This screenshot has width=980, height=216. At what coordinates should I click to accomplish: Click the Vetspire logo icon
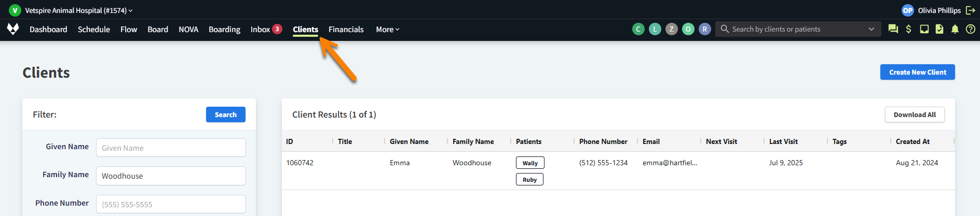pyautogui.click(x=13, y=29)
